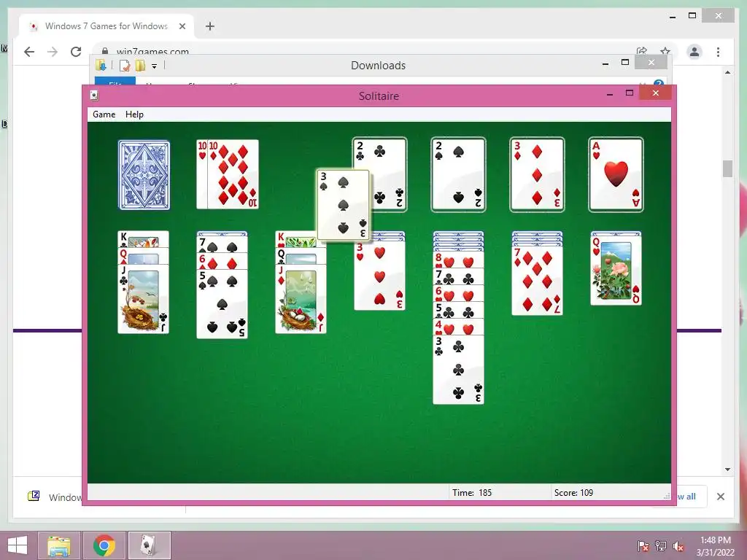Bookmark this page with the star icon
747x560 pixels.
point(665,51)
